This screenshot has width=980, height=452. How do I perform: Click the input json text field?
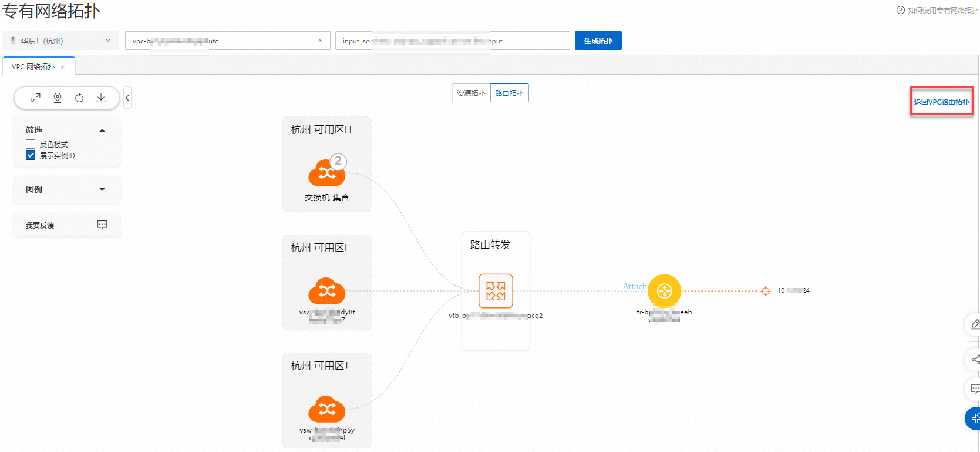click(x=452, y=41)
